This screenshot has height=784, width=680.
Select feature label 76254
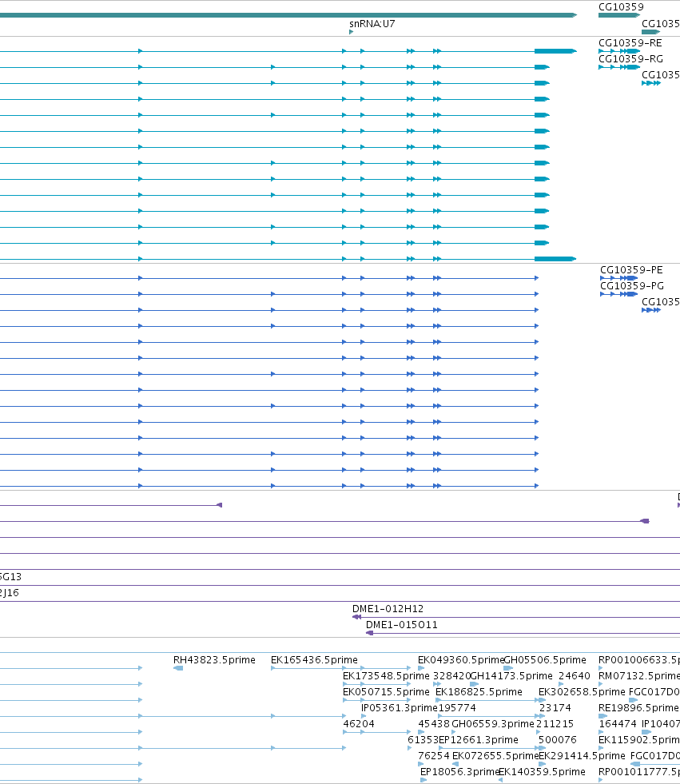pos(434,756)
